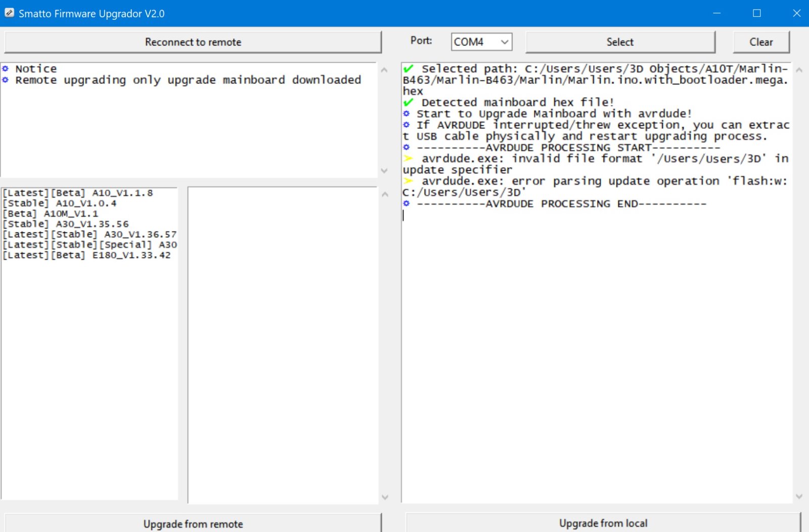Screen dimensions: 809x532
Task: Choose [Stable] A10_V1.0.4 firmware entry
Action: coord(60,204)
